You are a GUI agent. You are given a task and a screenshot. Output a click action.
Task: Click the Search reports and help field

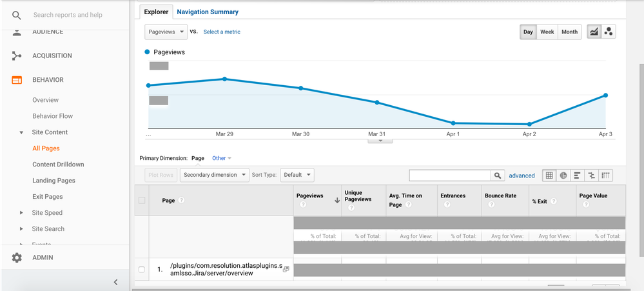(68, 15)
